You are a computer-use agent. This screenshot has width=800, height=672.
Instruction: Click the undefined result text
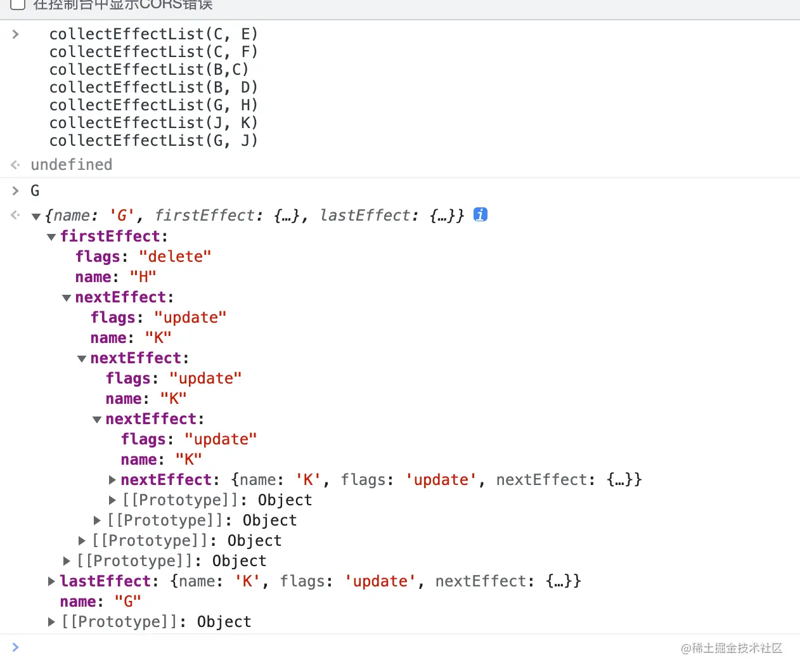[x=72, y=165]
